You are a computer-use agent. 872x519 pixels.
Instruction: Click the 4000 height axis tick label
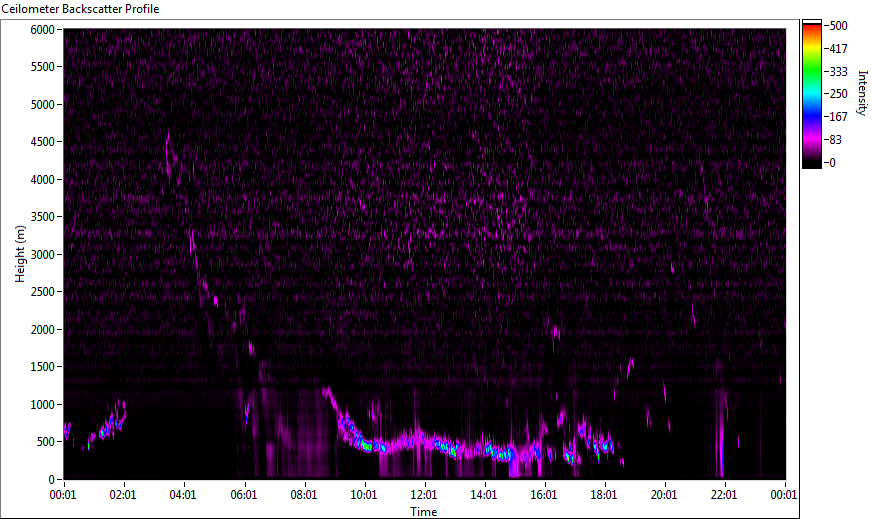click(x=42, y=180)
